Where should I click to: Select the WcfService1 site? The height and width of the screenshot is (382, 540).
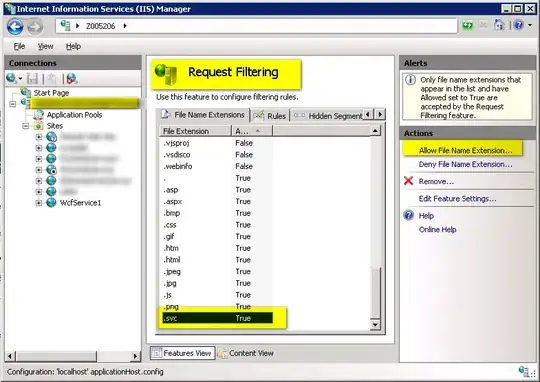click(80, 203)
